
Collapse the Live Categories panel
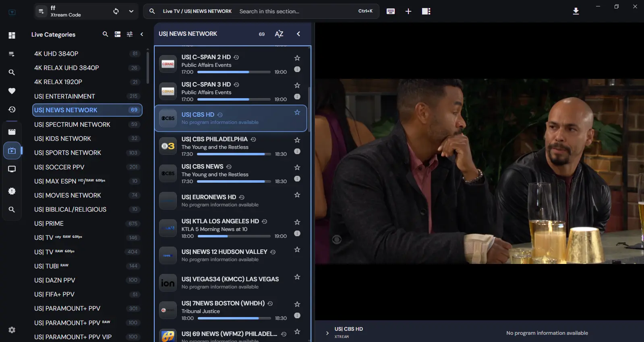tap(142, 34)
